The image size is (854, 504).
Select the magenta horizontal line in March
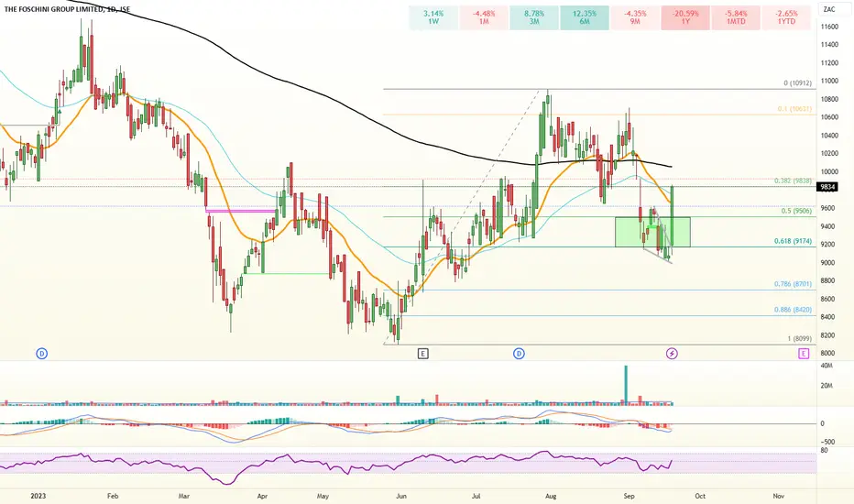240,211
